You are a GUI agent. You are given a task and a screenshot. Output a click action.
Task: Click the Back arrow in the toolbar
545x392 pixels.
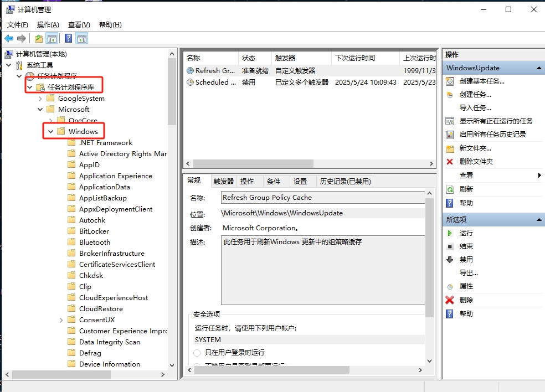coord(9,39)
